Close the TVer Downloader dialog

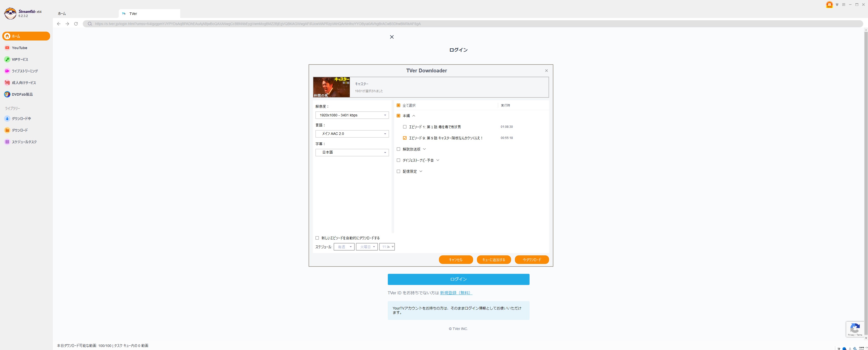(x=546, y=71)
